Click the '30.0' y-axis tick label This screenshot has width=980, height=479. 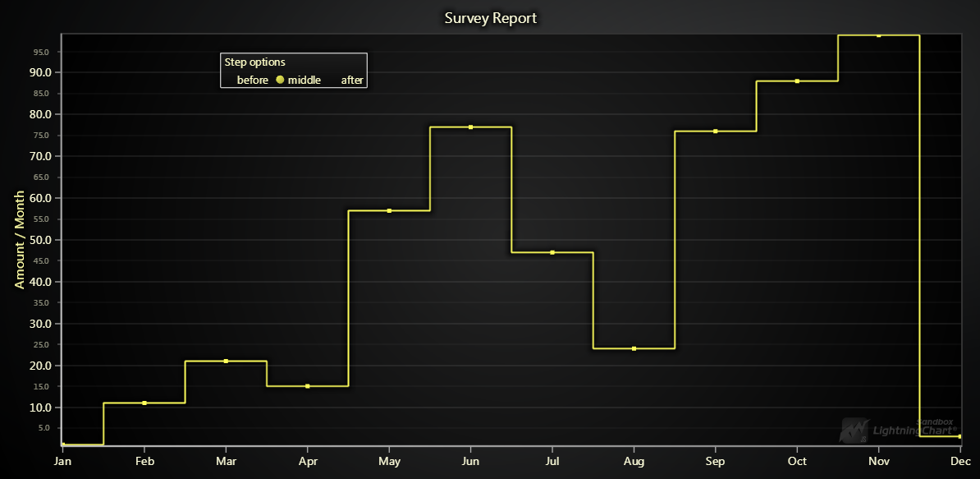(39, 324)
